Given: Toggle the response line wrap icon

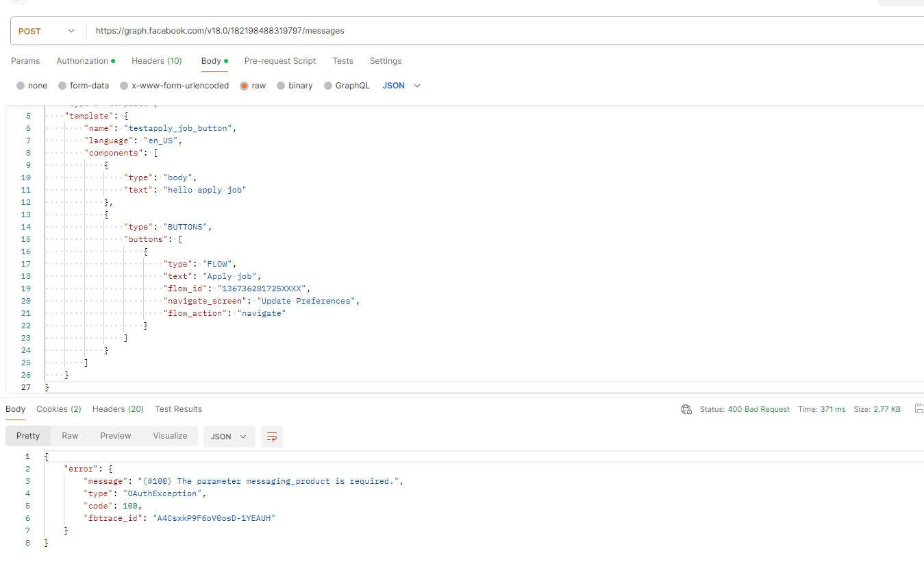Looking at the screenshot, I should click(x=272, y=437).
